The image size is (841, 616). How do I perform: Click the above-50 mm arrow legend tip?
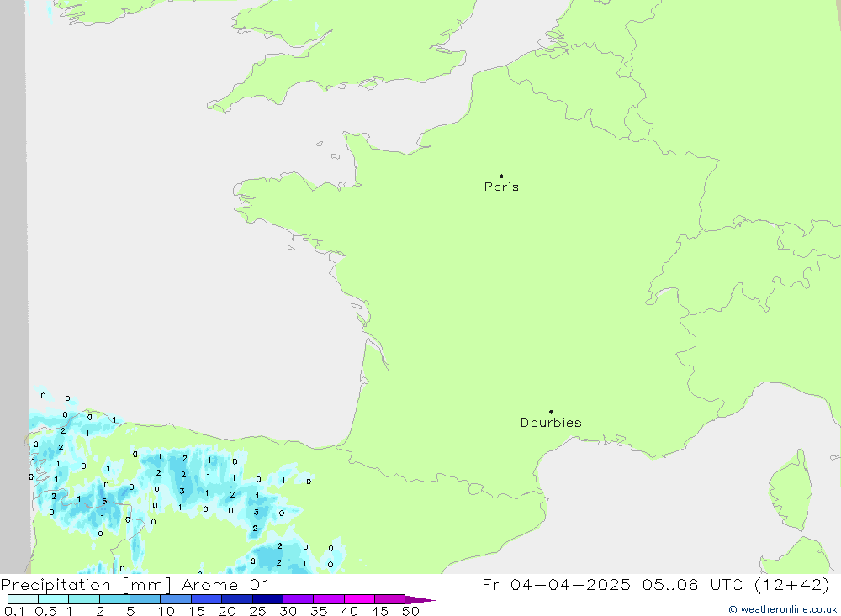[x=420, y=600]
